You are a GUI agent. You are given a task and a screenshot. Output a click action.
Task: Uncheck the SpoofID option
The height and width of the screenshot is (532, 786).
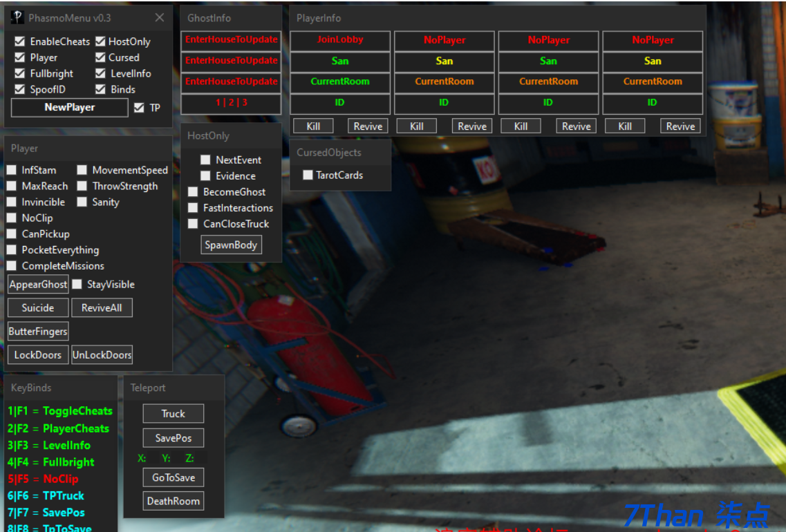19,89
